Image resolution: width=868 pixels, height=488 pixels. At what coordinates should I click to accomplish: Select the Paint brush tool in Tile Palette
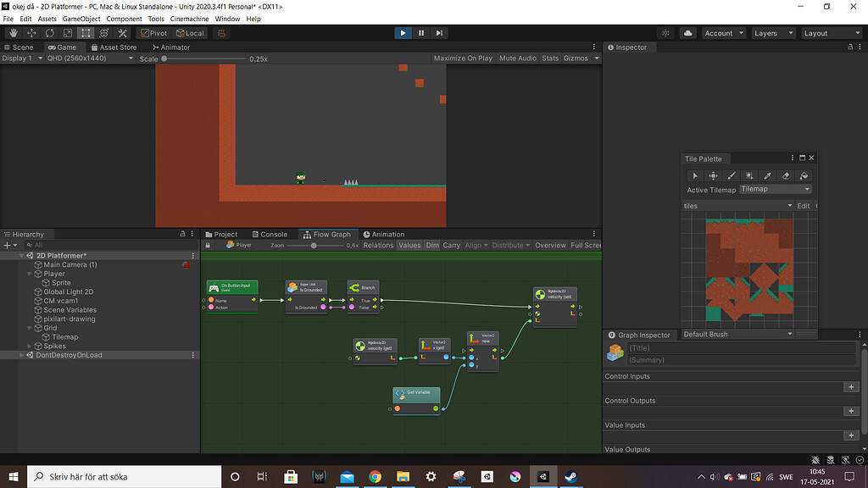pyautogui.click(x=731, y=175)
